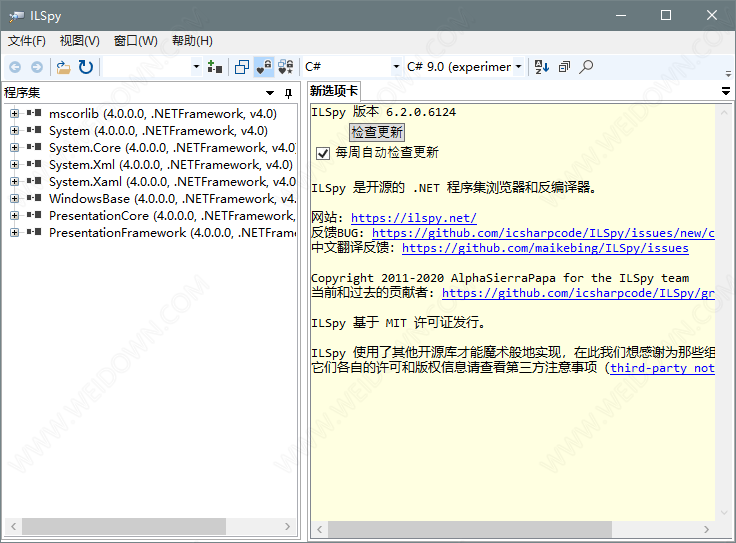The image size is (736, 543).
Task: Select the 新选项卡 tab
Action: 334,91
